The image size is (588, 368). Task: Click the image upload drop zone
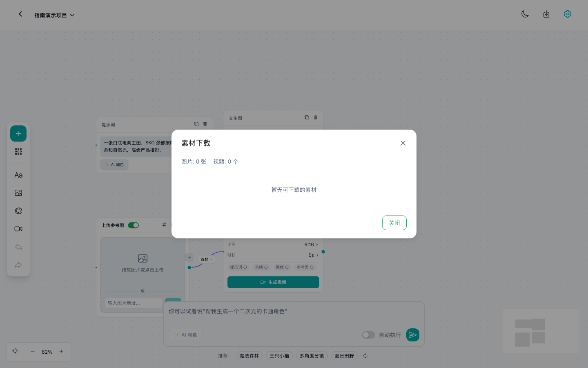(x=143, y=263)
